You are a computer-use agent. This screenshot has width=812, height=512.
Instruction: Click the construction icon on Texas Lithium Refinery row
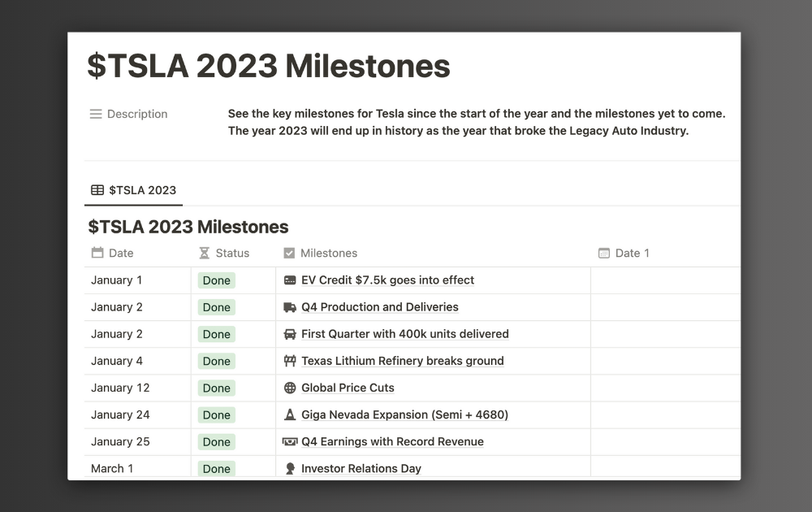[289, 361]
